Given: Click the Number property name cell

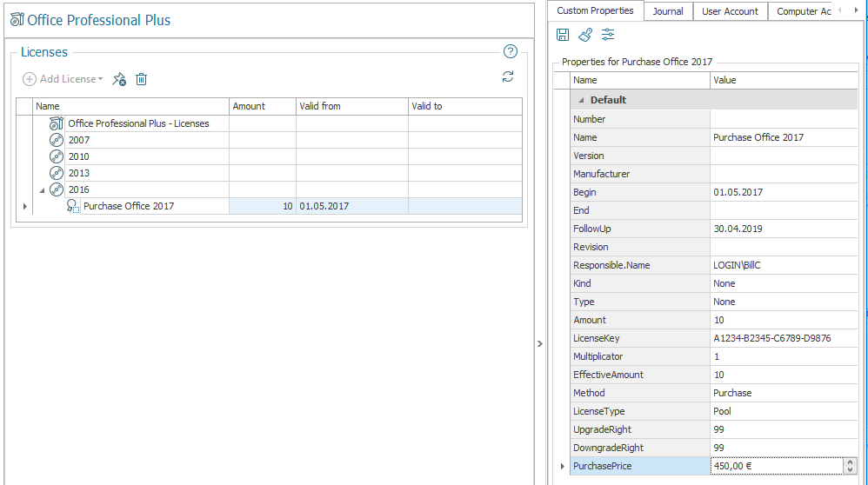Looking at the screenshot, I should [640, 119].
